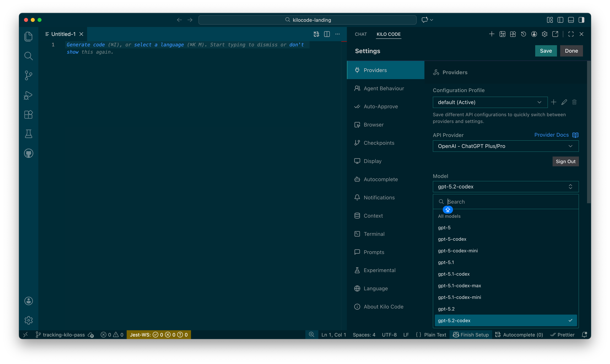
Task: Delete configuration profile trash icon
Action: coord(574,102)
